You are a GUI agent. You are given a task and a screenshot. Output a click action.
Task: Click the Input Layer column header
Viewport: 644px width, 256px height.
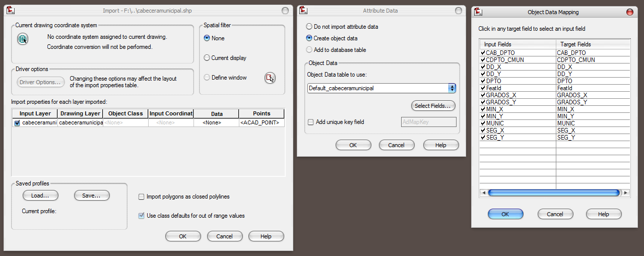pos(35,113)
